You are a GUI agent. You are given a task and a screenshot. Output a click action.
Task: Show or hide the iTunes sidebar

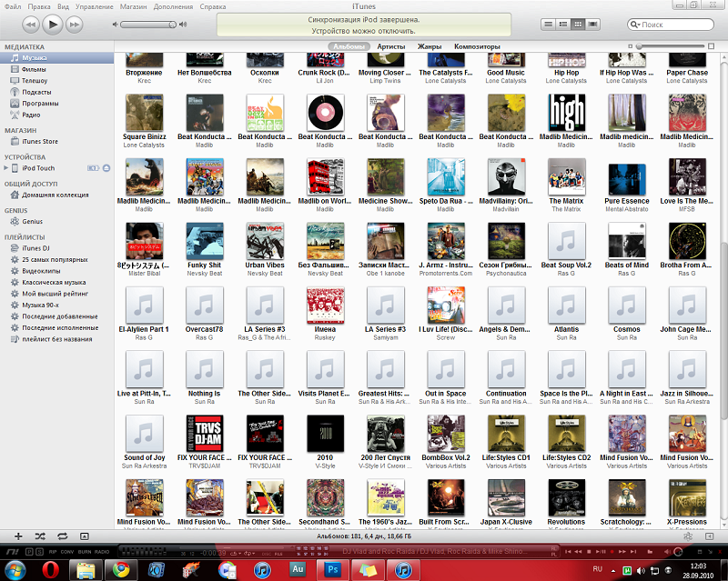point(709,536)
